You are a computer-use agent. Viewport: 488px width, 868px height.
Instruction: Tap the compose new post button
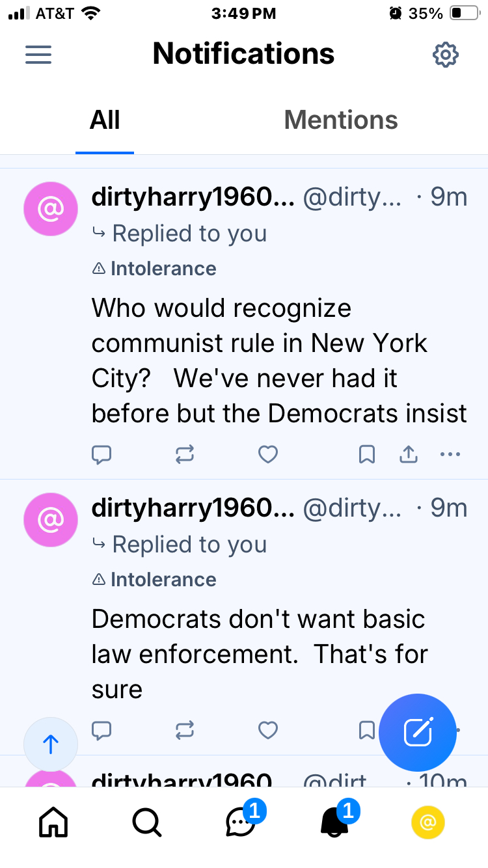click(x=418, y=733)
